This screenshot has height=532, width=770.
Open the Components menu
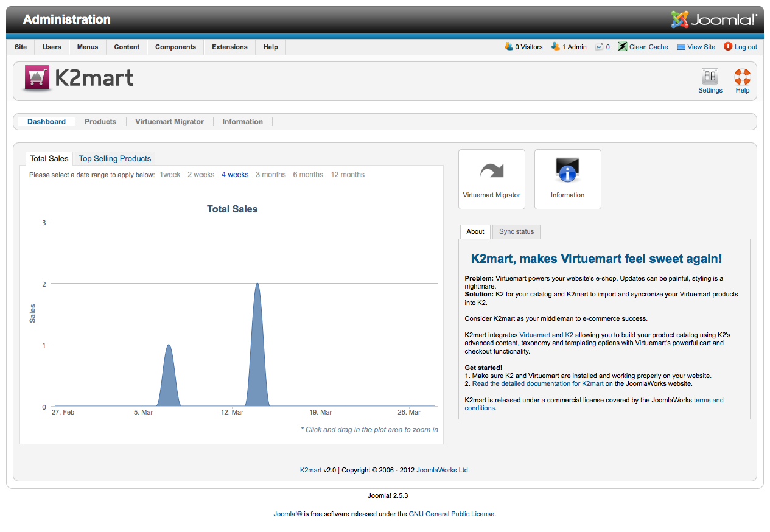point(175,47)
